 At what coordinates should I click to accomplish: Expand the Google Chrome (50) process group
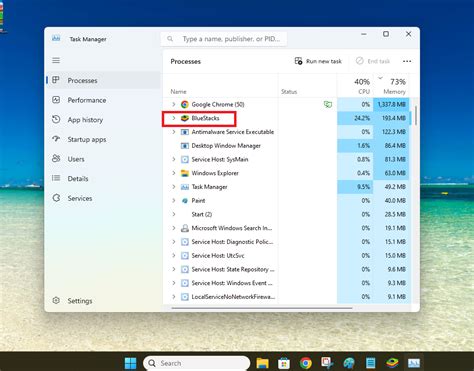coord(174,104)
